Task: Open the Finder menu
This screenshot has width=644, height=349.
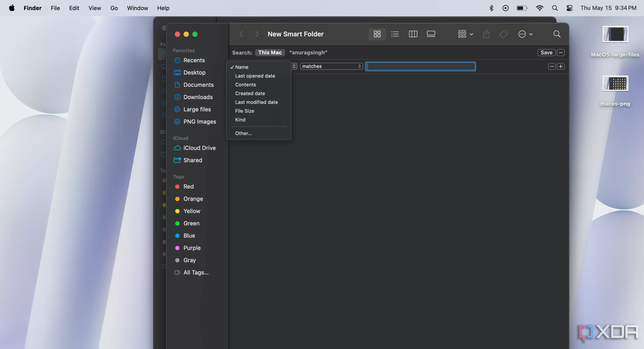Action: 32,8
